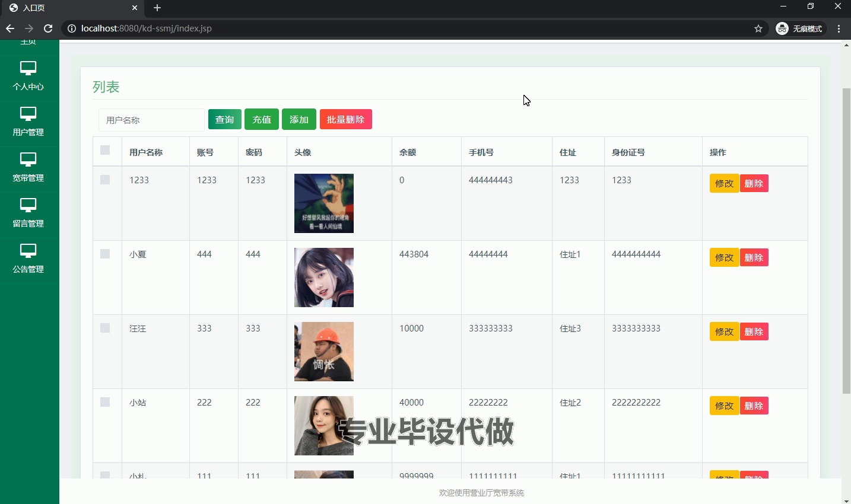Check the checkbox for user 1233

(x=105, y=180)
